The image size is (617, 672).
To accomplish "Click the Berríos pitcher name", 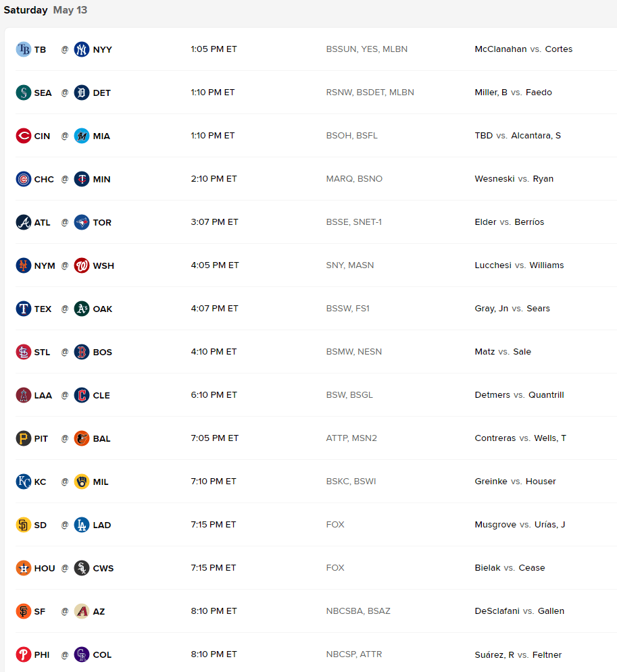I will click(529, 222).
